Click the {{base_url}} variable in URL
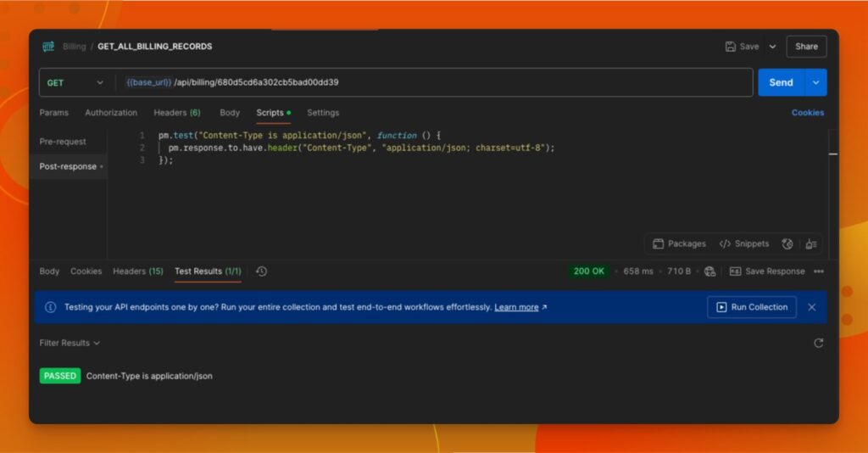Viewport: 868px width, 453px height. pyautogui.click(x=148, y=82)
